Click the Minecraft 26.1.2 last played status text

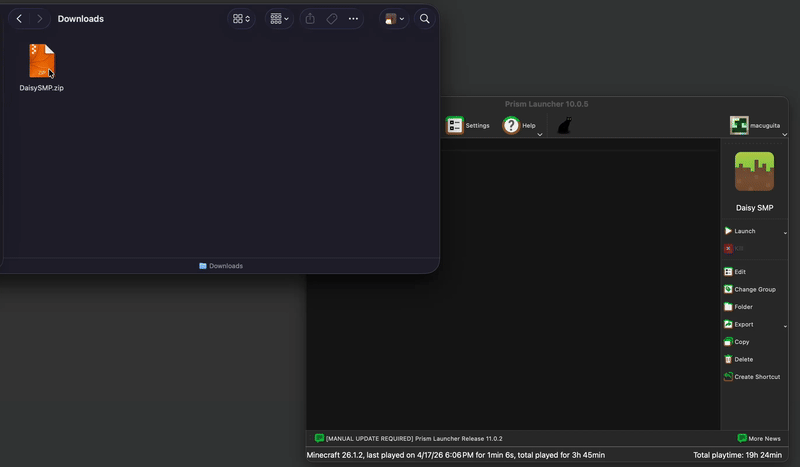point(456,455)
